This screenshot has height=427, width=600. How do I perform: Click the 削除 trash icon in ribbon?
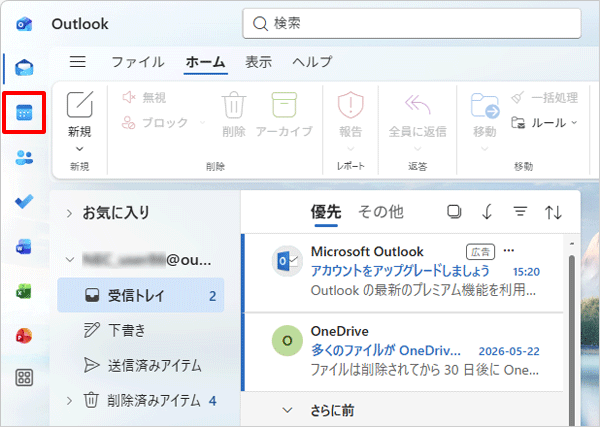(234, 104)
